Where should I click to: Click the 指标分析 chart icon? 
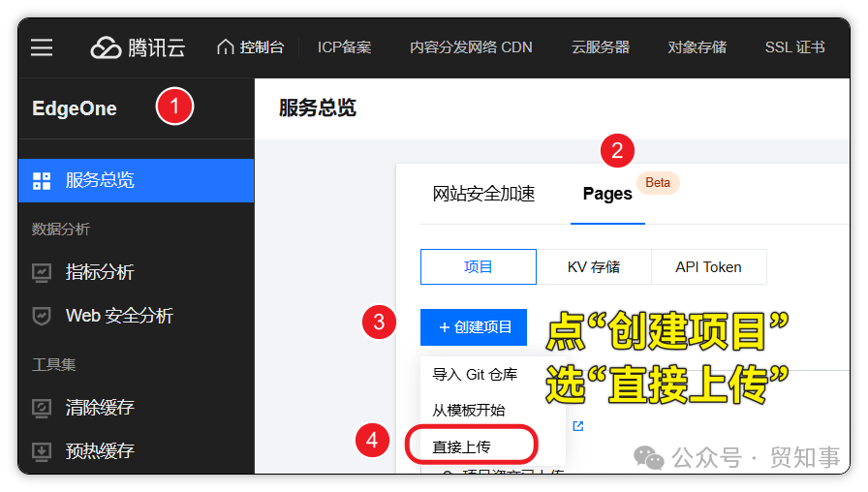(42, 272)
